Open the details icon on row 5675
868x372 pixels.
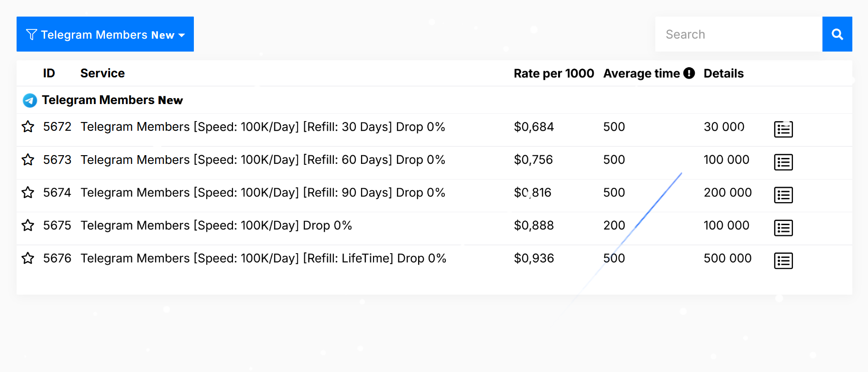point(783,228)
